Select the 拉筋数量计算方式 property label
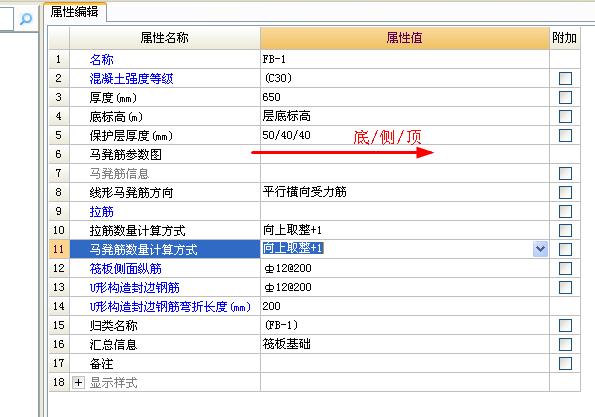The width and height of the screenshot is (595, 417). click(137, 231)
